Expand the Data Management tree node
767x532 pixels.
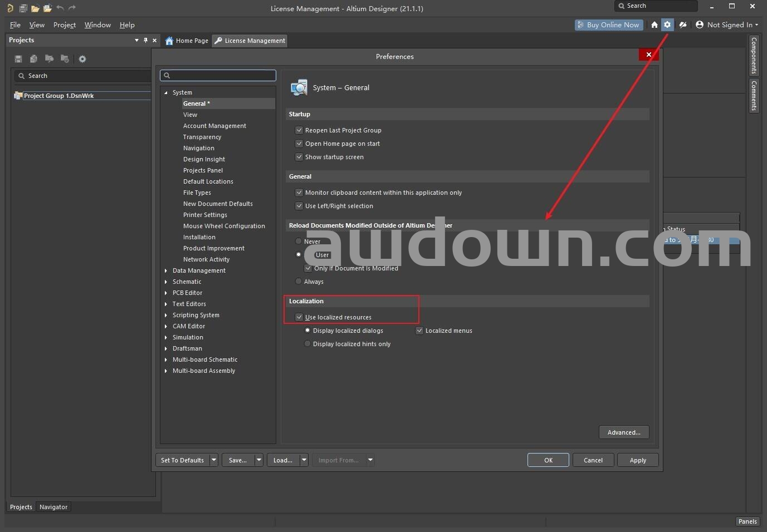[x=166, y=270]
